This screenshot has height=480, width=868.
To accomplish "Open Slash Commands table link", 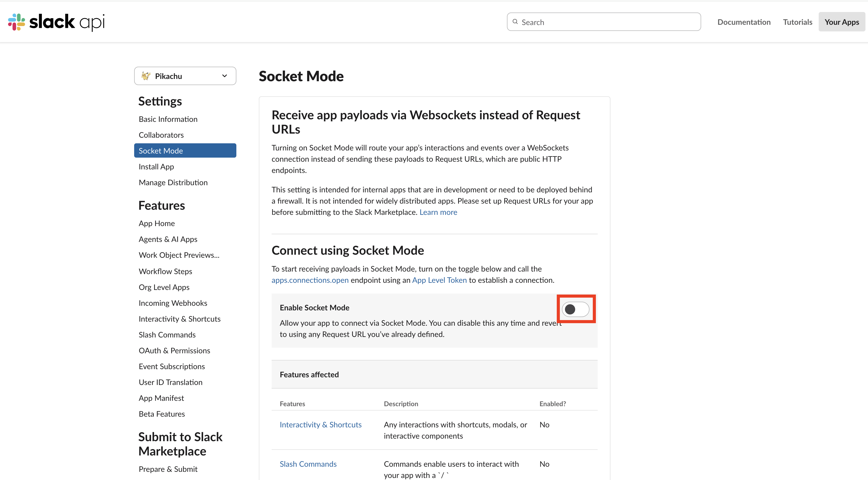I will pyautogui.click(x=308, y=464).
